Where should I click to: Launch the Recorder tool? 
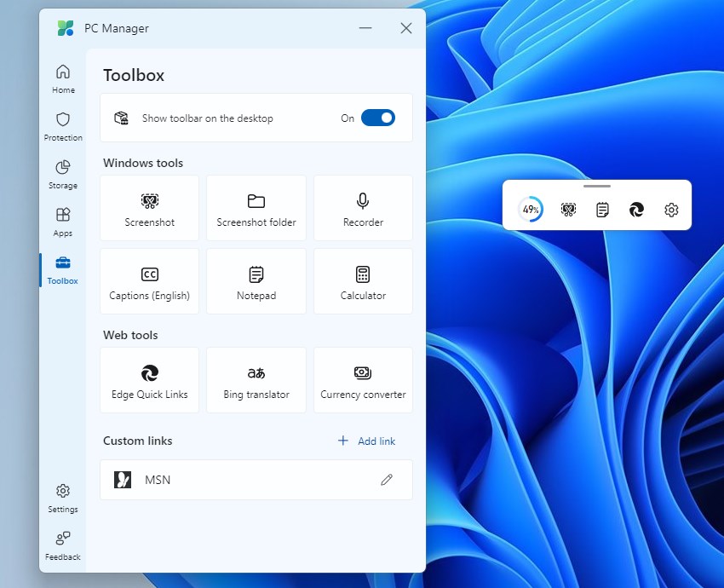point(363,208)
